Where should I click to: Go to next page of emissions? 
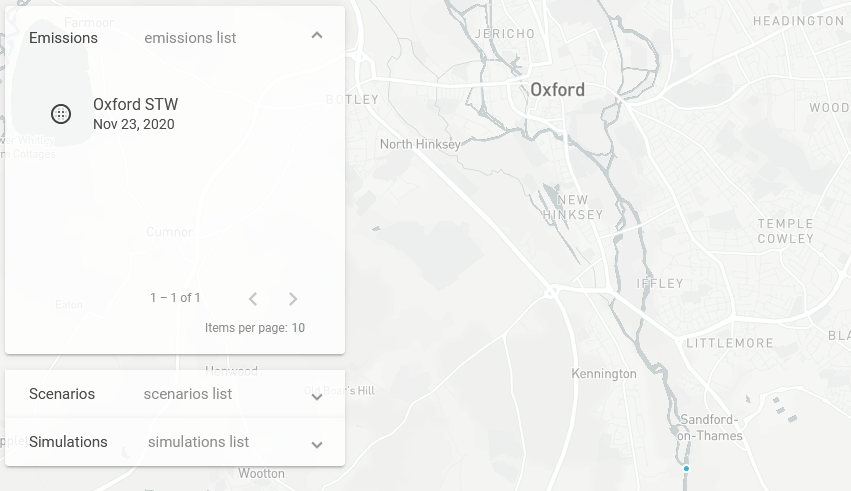[x=293, y=299]
